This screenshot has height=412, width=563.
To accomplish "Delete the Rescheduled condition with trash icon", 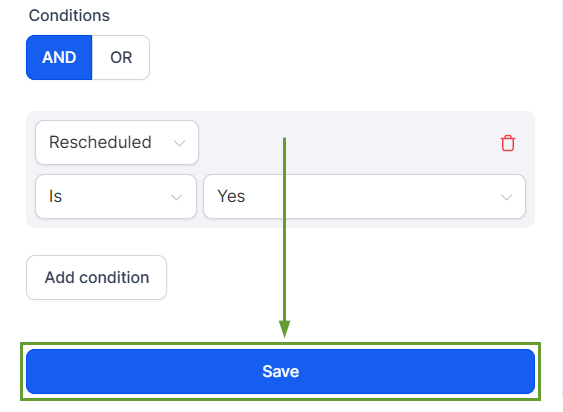I will point(508,143).
